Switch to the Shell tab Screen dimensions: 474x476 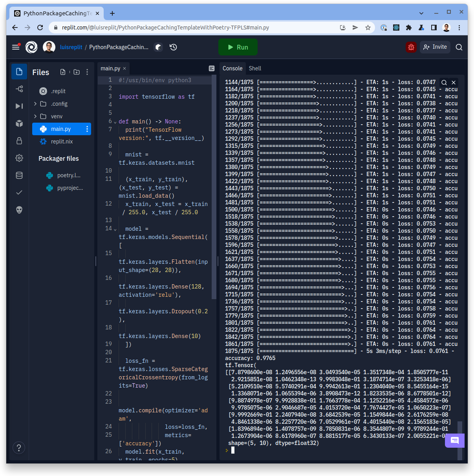coord(255,68)
